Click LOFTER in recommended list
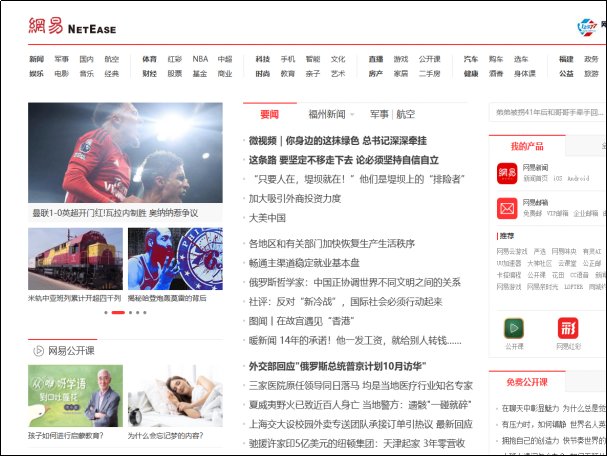Screen dimensions: 607x456 pos(573,287)
